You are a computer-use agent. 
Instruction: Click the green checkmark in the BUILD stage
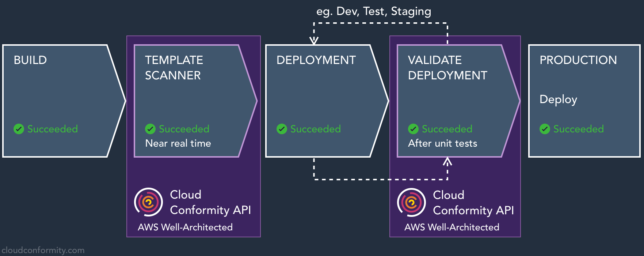pyautogui.click(x=19, y=129)
